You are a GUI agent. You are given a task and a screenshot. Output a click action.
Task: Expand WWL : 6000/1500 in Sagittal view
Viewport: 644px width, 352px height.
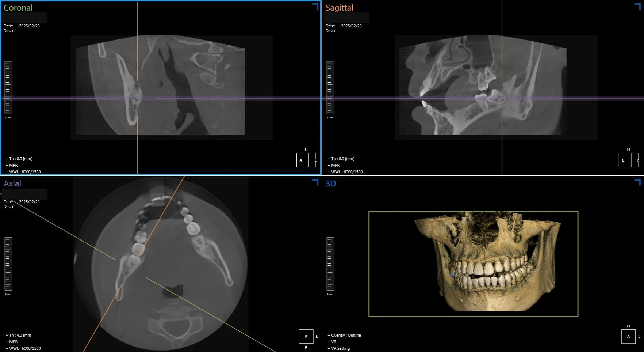(345, 172)
